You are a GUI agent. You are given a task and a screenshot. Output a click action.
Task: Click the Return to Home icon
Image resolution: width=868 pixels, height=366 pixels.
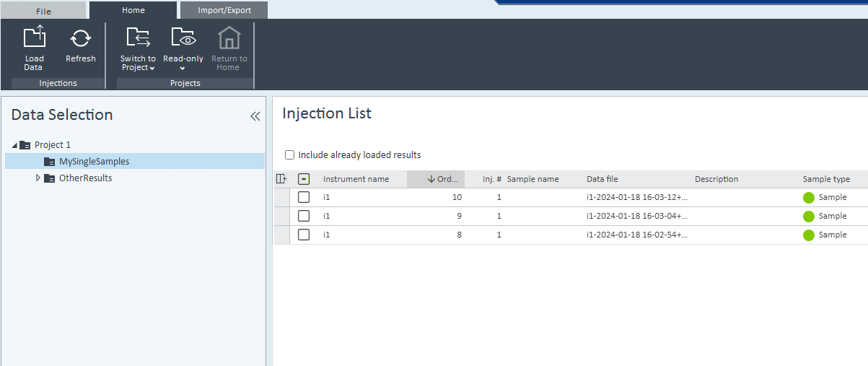(x=229, y=38)
